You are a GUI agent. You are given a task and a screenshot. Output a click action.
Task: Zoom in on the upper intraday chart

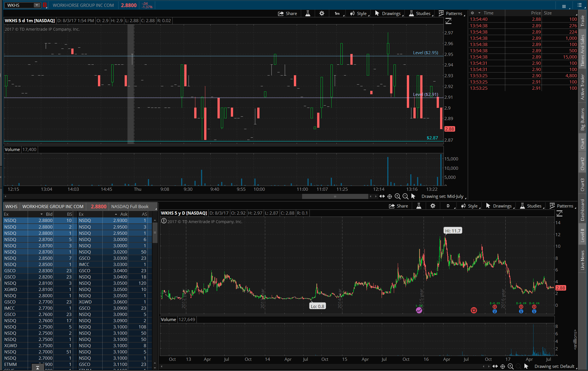point(397,196)
